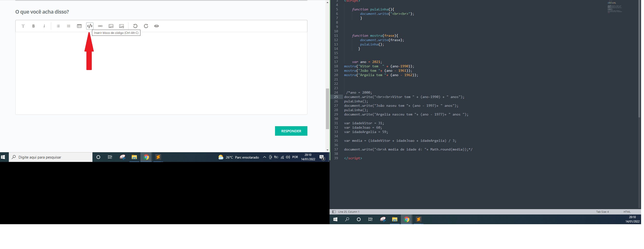Click the clock in the right taskbar
The image size is (644, 249).
coord(633,219)
